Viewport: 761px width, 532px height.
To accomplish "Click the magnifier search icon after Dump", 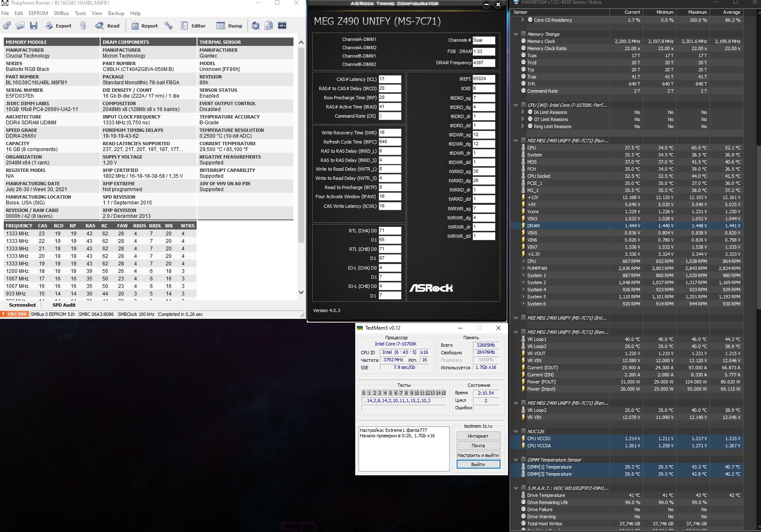I will pyautogui.click(x=255, y=26).
